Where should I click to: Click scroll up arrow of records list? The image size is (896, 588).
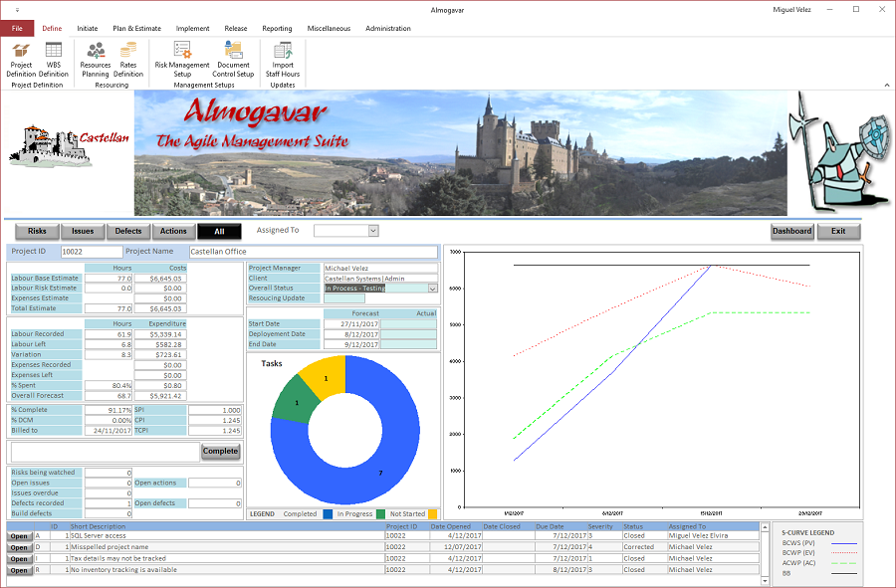[x=766, y=527]
